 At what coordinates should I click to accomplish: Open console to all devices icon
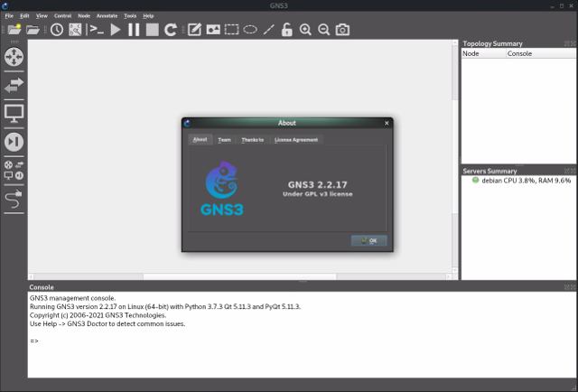(x=97, y=30)
